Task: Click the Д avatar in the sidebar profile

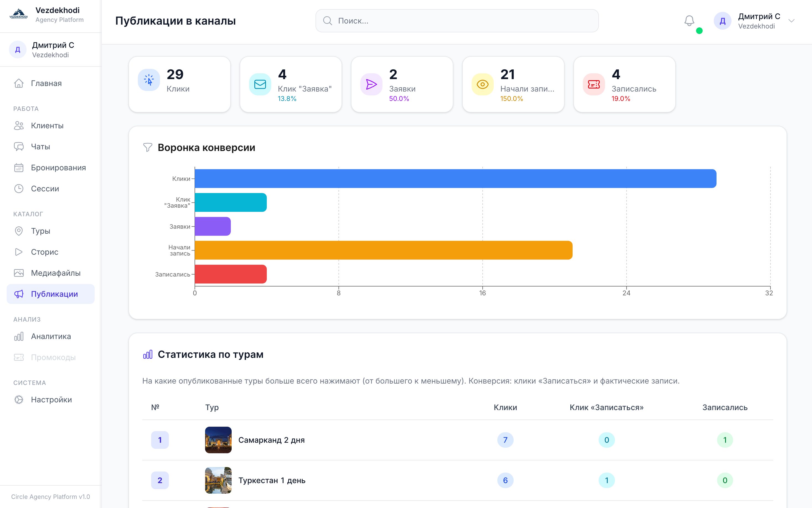Action: tap(18, 50)
